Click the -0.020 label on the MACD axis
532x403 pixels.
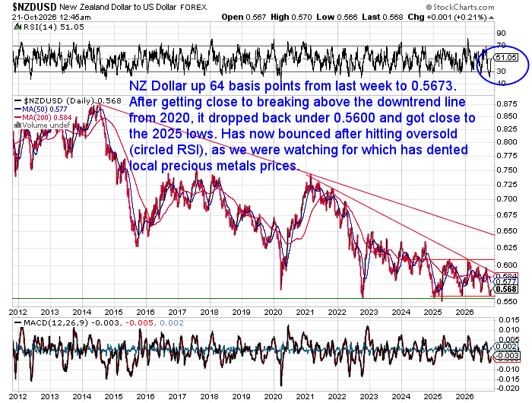coord(507,389)
